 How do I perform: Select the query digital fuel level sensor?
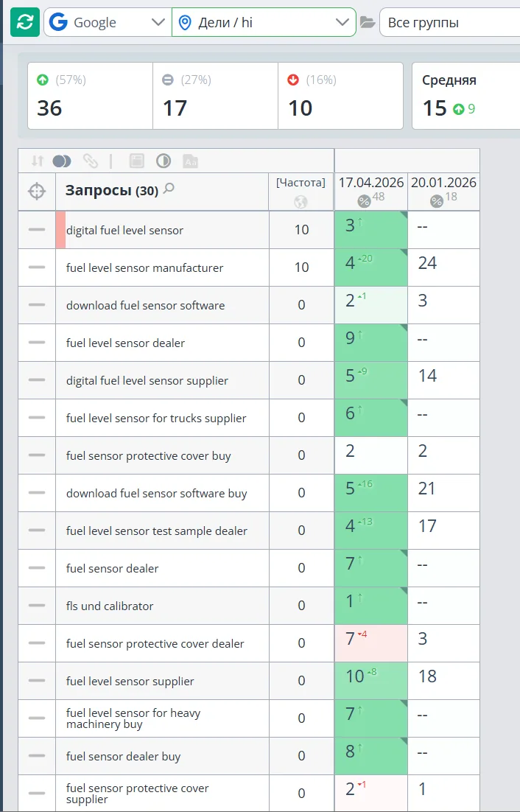[124, 231]
